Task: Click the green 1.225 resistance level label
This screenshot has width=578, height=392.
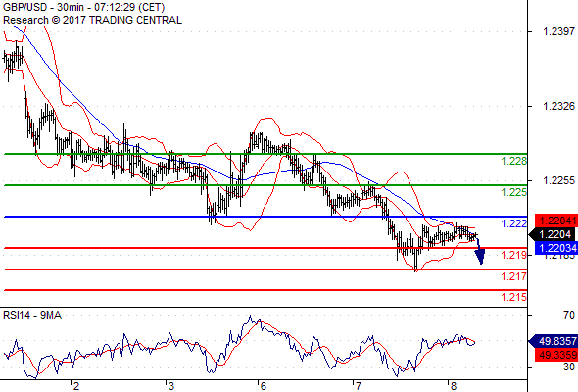Action: click(514, 192)
